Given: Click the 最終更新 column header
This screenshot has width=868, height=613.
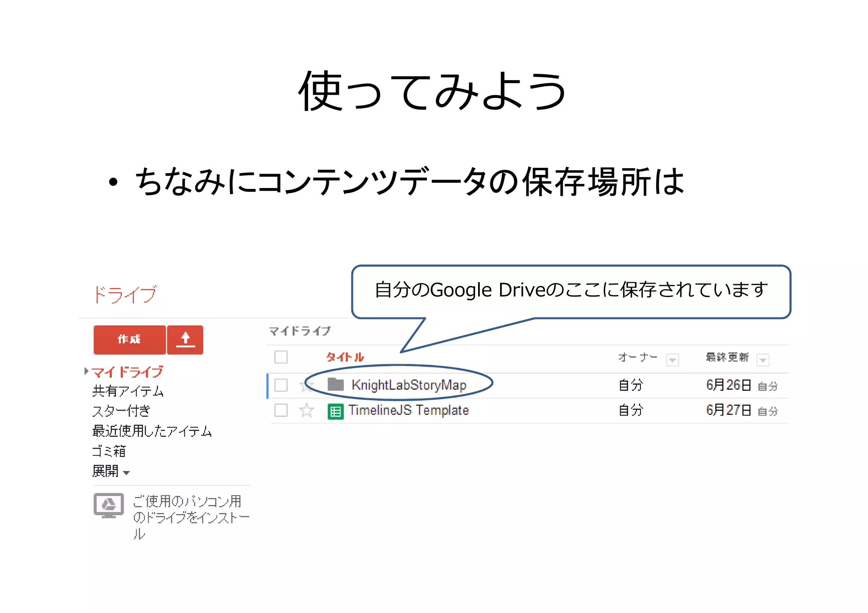Looking at the screenshot, I should [x=727, y=357].
